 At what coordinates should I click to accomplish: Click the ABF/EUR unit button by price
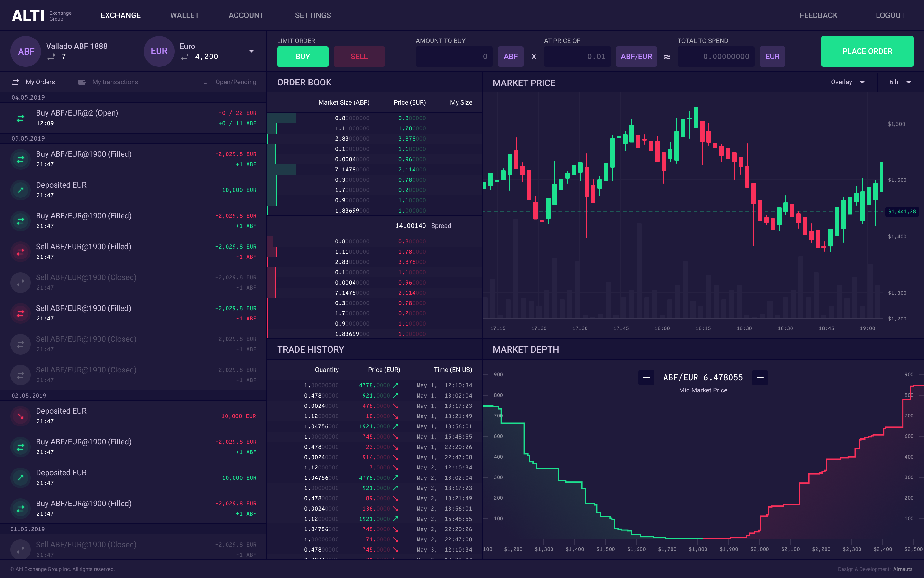636,57
